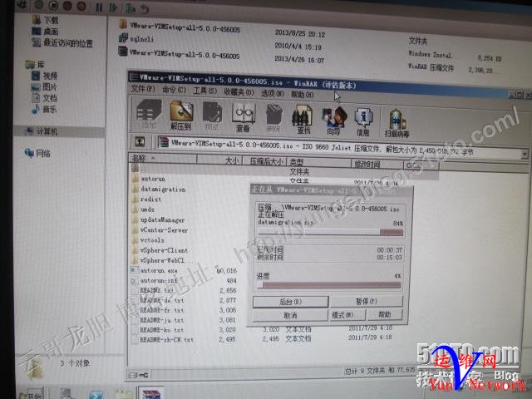Click the 向导 (Wizard) icon

click(334, 120)
